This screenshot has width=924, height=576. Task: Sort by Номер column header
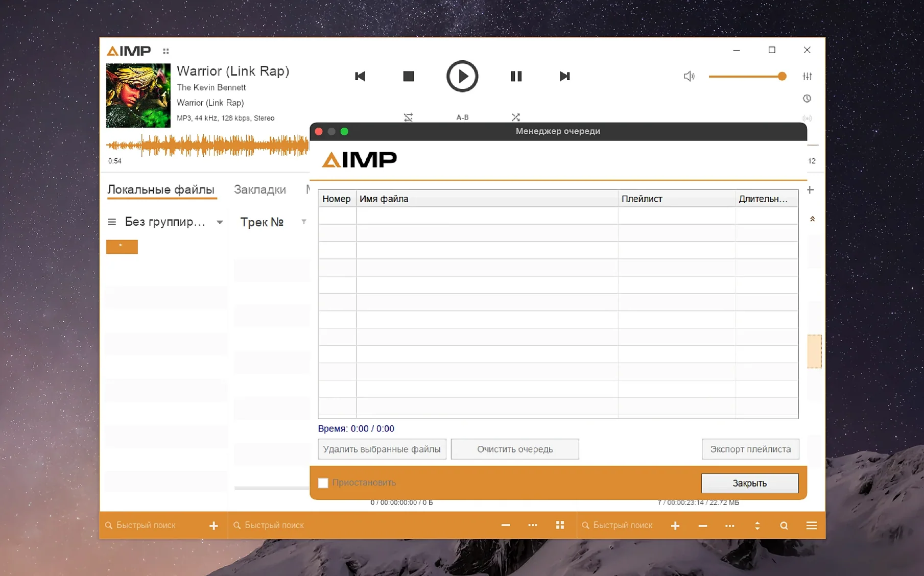point(337,199)
